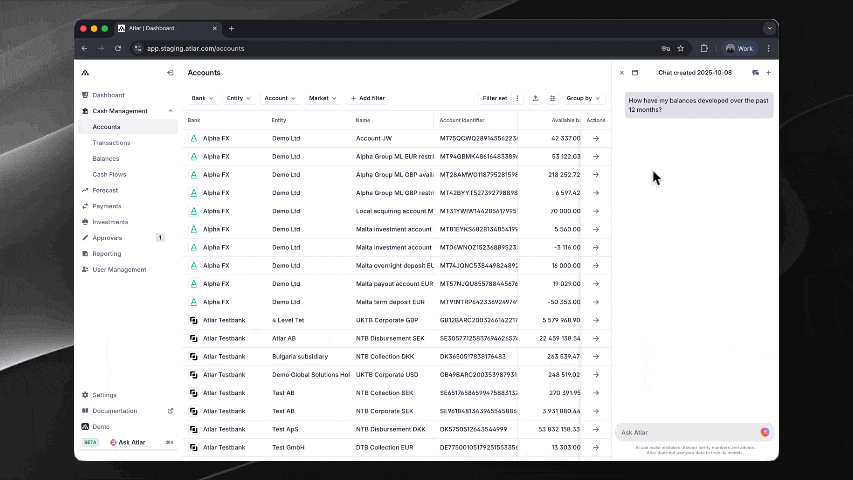Sort by the Bank column header
This screenshot has width=853, height=480.
pos(194,120)
